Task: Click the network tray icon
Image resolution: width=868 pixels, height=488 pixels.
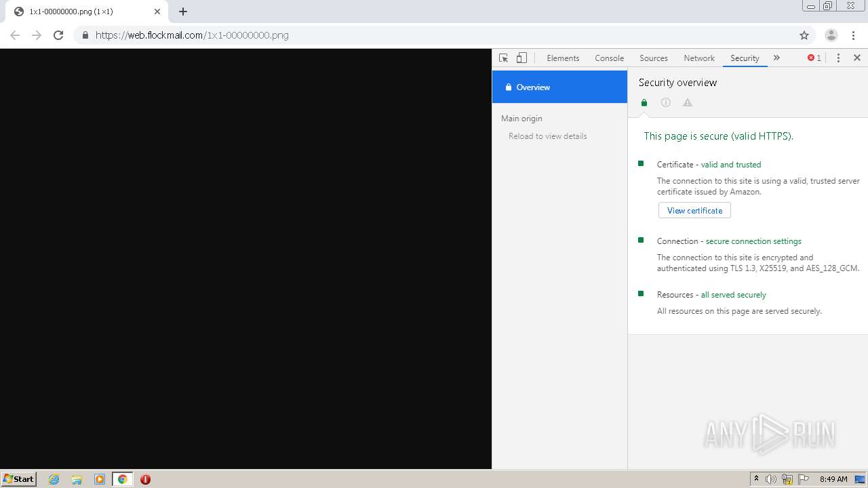Action: [x=787, y=479]
